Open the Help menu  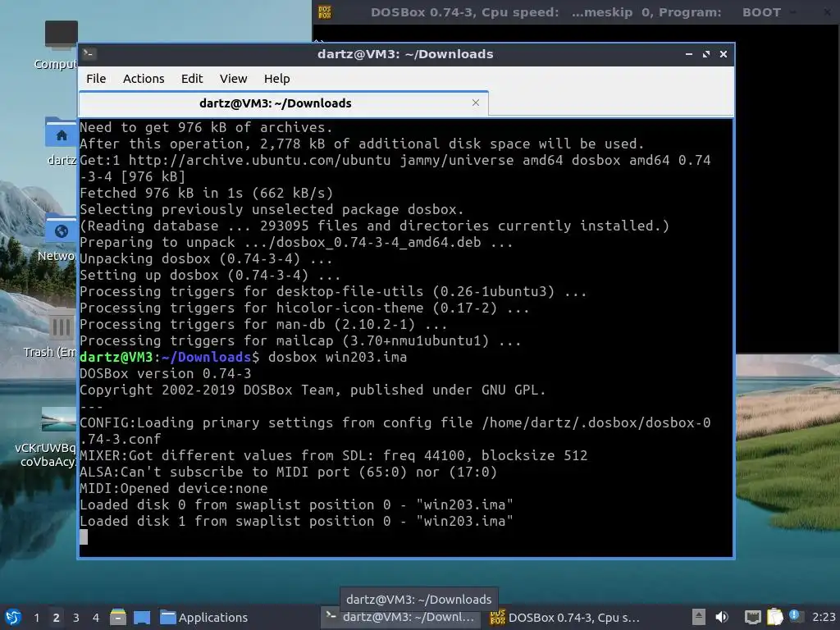pyautogui.click(x=276, y=79)
